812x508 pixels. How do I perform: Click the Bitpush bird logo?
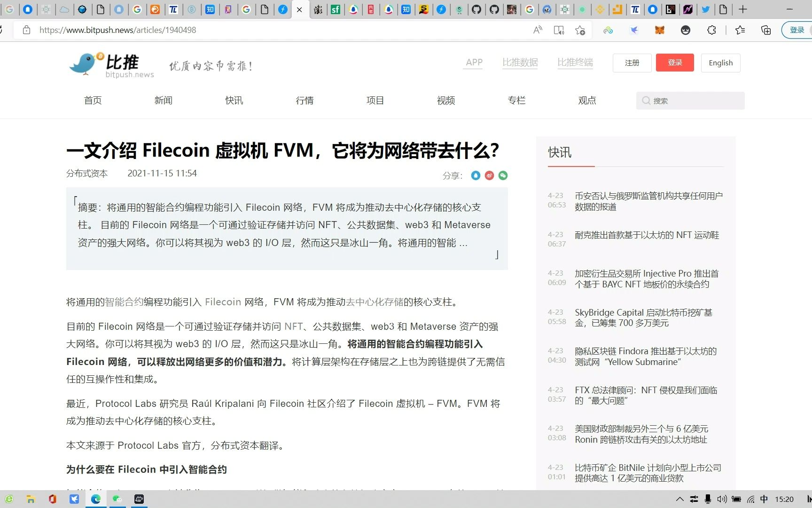[112, 64]
